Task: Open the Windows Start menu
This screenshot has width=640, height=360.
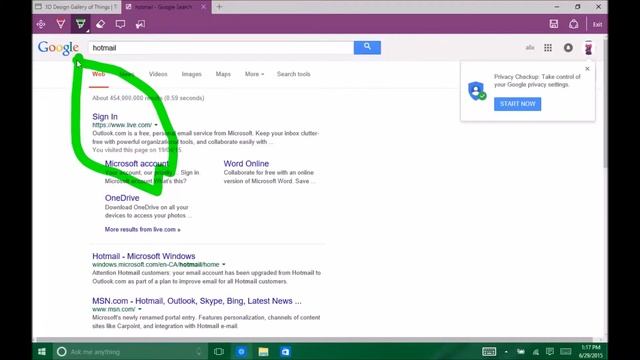Action: pos(42,351)
